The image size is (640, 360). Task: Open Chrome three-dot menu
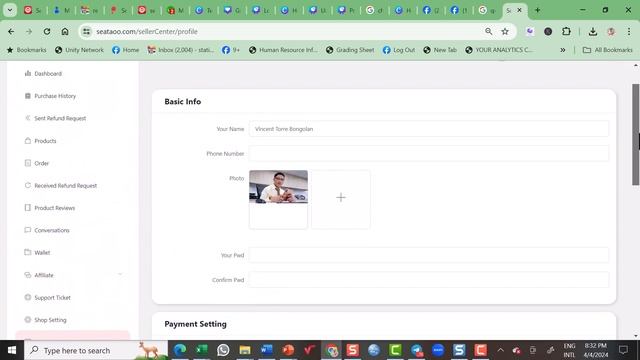629,31
